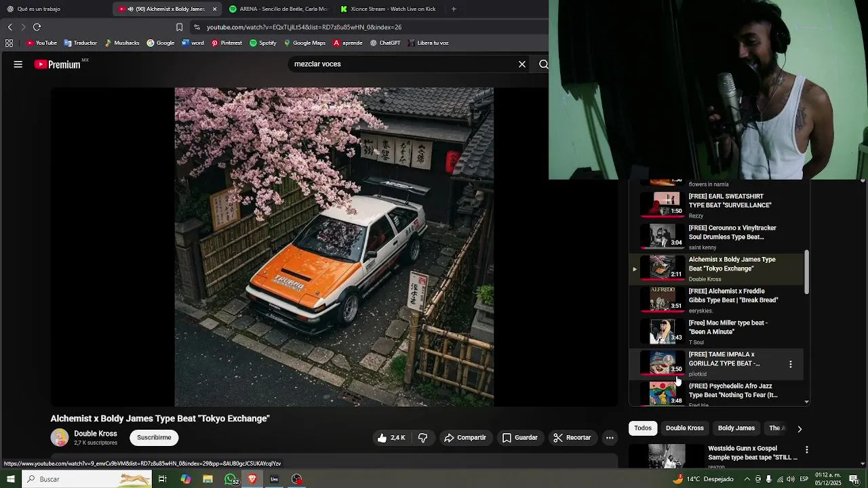Open Ableton Live from taskbar
868x488 pixels.
pos(275,479)
